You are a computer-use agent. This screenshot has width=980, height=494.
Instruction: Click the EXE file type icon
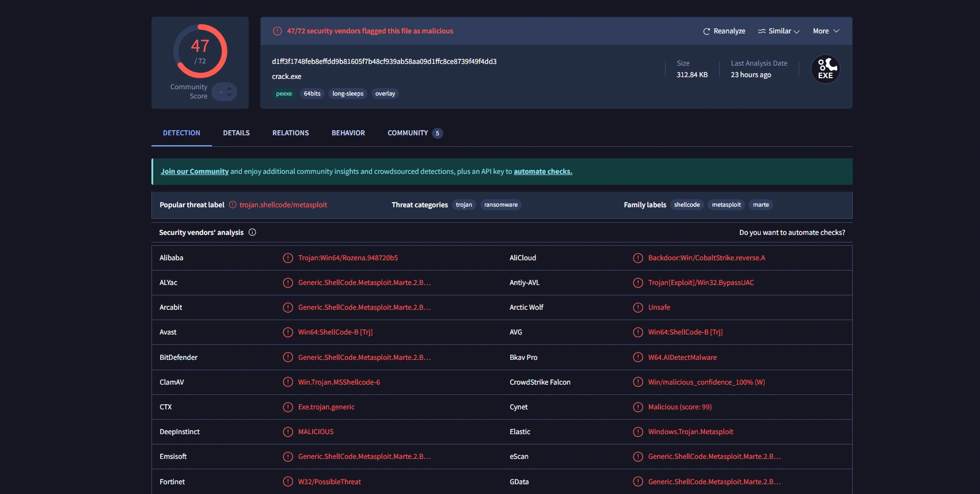pyautogui.click(x=825, y=69)
